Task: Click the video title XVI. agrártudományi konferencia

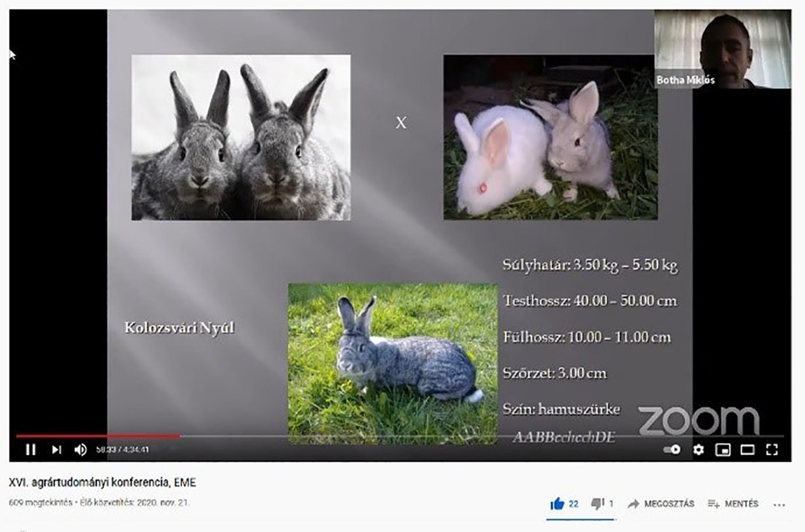Action: point(102,483)
